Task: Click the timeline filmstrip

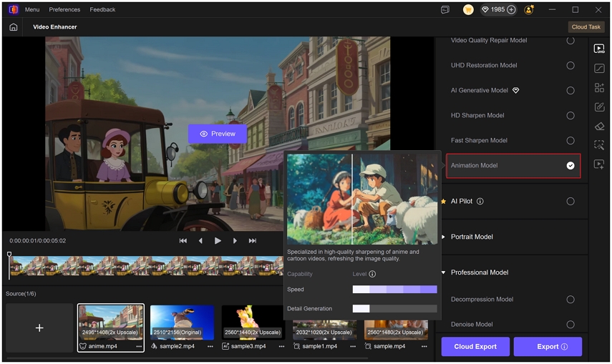Action: pos(147,266)
